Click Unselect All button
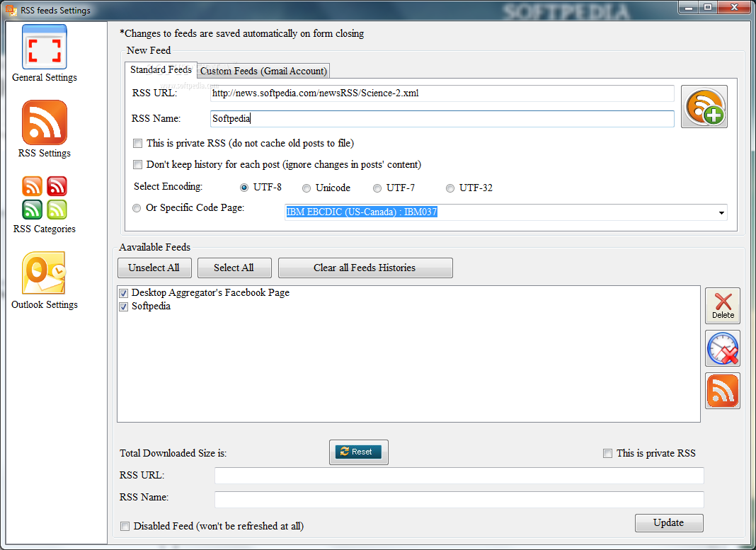This screenshot has height=550, width=756. (154, 268)
